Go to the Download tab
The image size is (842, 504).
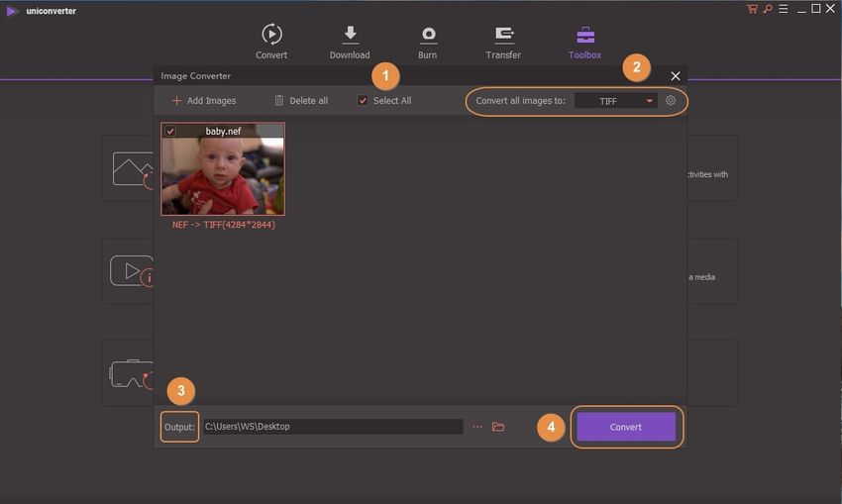(350, 42)
